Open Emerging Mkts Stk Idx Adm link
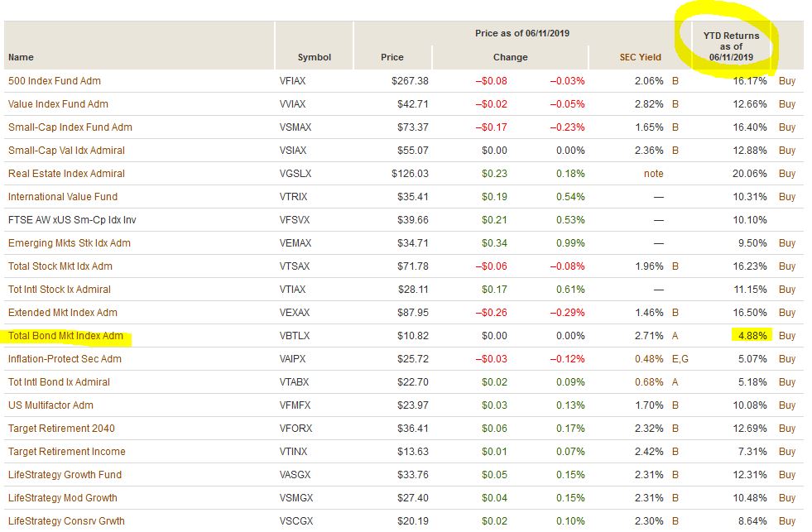 (x=70, y=243)
